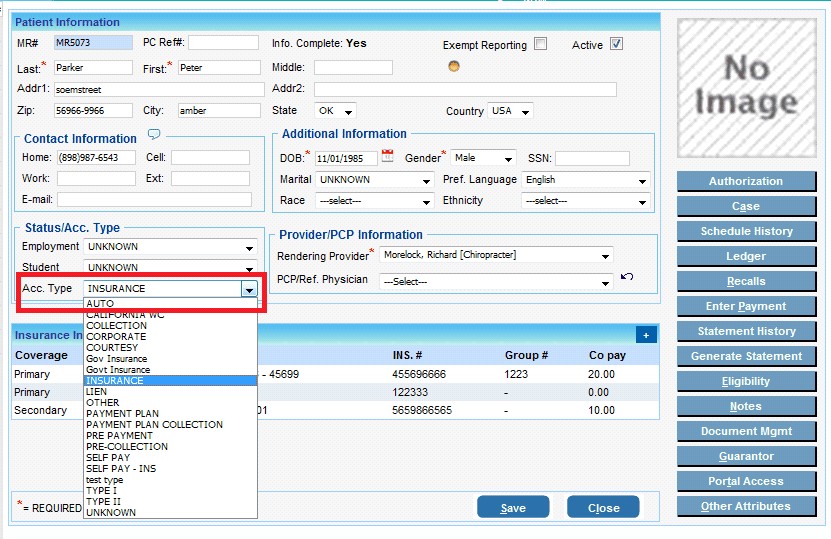This screenshot has width=831, height=539.
Task: Click the undo arrow next to PCP/Ref. Physician
Action: point(627,277)
